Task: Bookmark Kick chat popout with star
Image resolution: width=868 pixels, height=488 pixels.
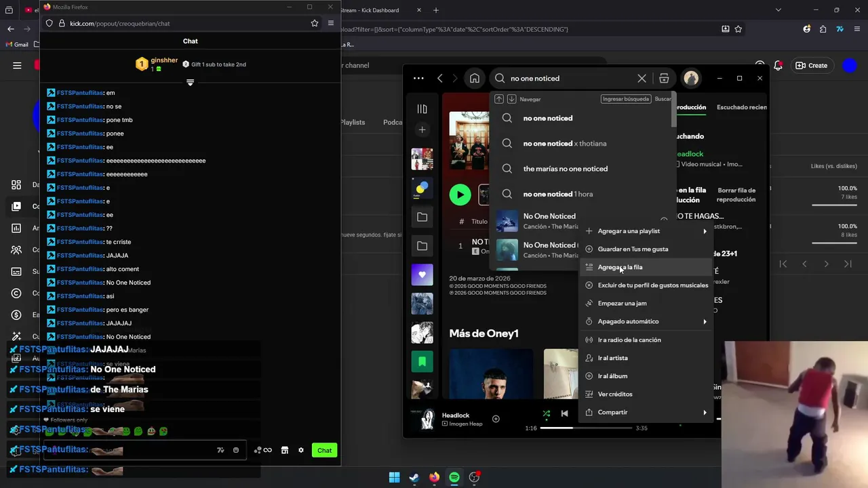Action: coord(315,23)
